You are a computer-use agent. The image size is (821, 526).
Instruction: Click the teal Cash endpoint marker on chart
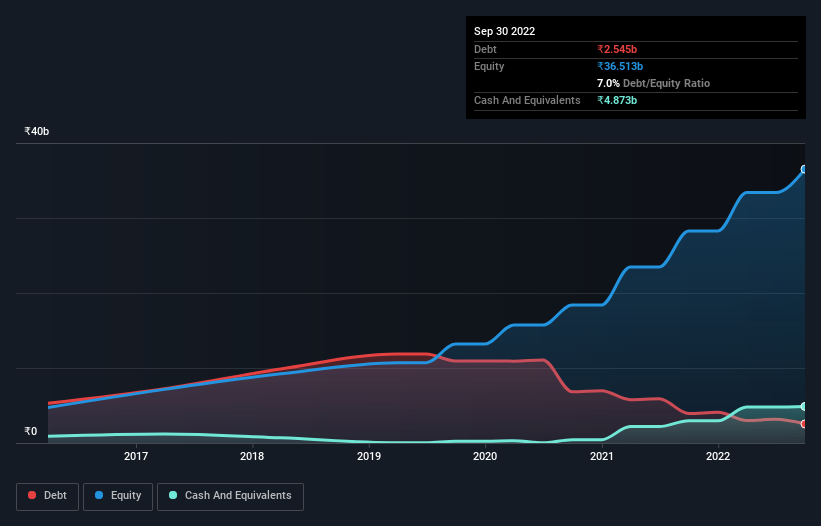(x=804, y=407)
